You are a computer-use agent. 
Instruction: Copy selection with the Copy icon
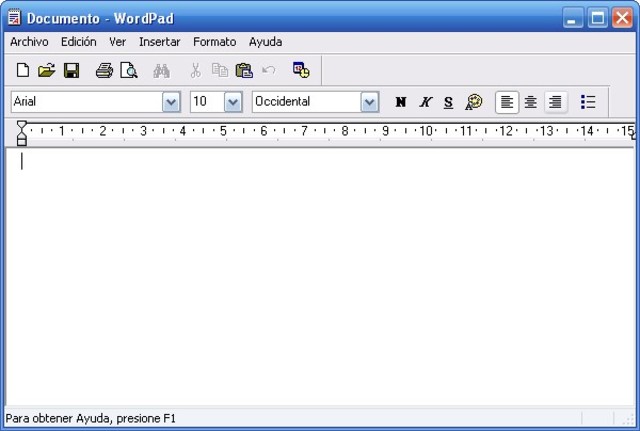[220, 70]
